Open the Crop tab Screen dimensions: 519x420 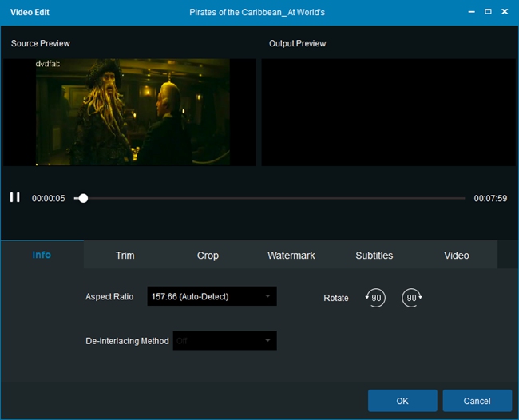click(208, 256)
